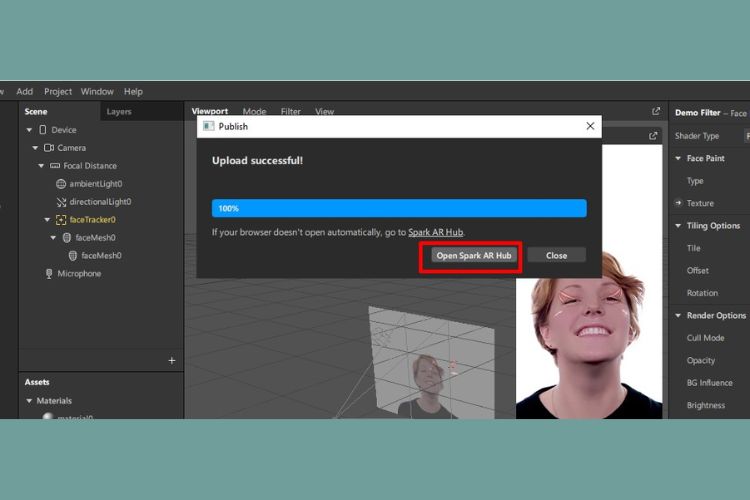Open the Project menu
Viewport: 750px width, 500px height.
[58, 91]
